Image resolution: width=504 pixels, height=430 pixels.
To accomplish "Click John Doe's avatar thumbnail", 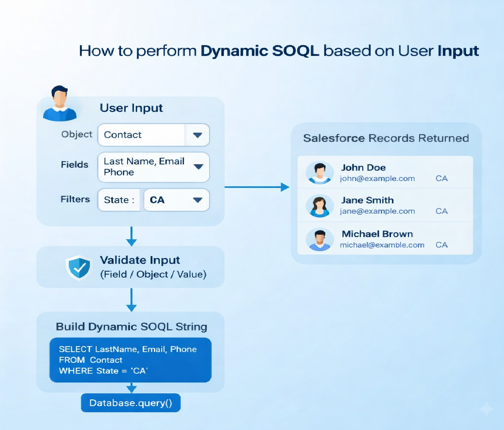I will (x=320, y=173).
